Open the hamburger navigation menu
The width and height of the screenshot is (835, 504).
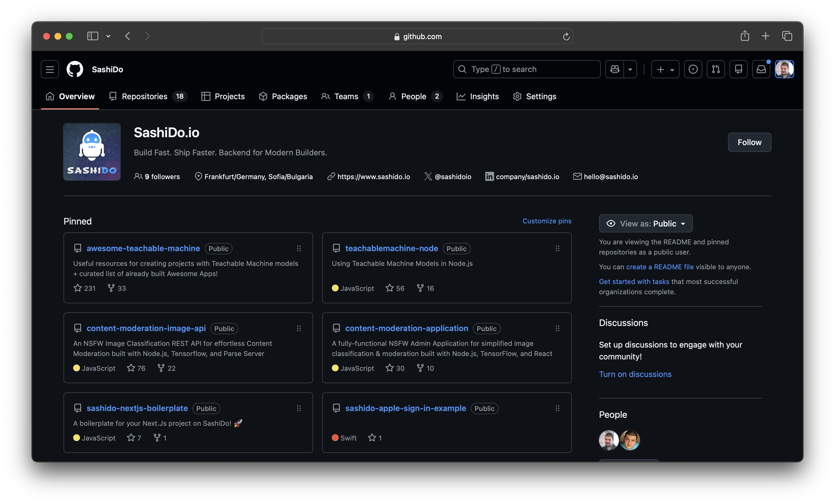49,69
